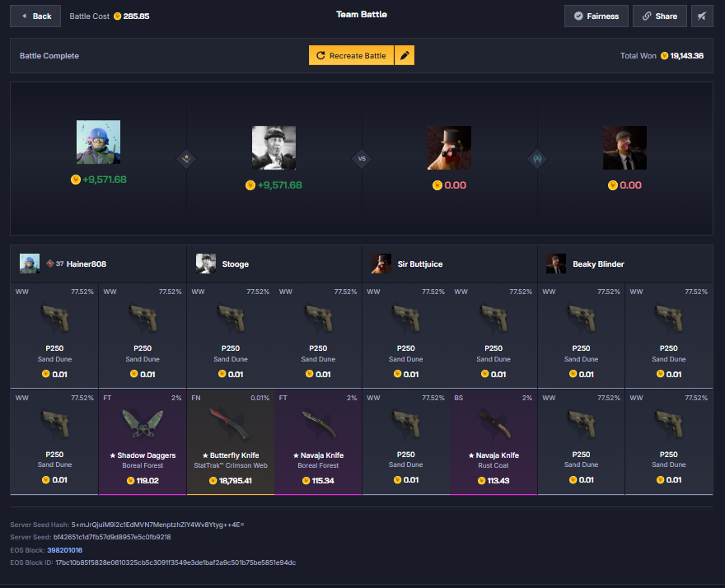Click the teammate diamond icon between Hainer808 and Stooge
The image size is (725, 588).
[x=186, y=159]
